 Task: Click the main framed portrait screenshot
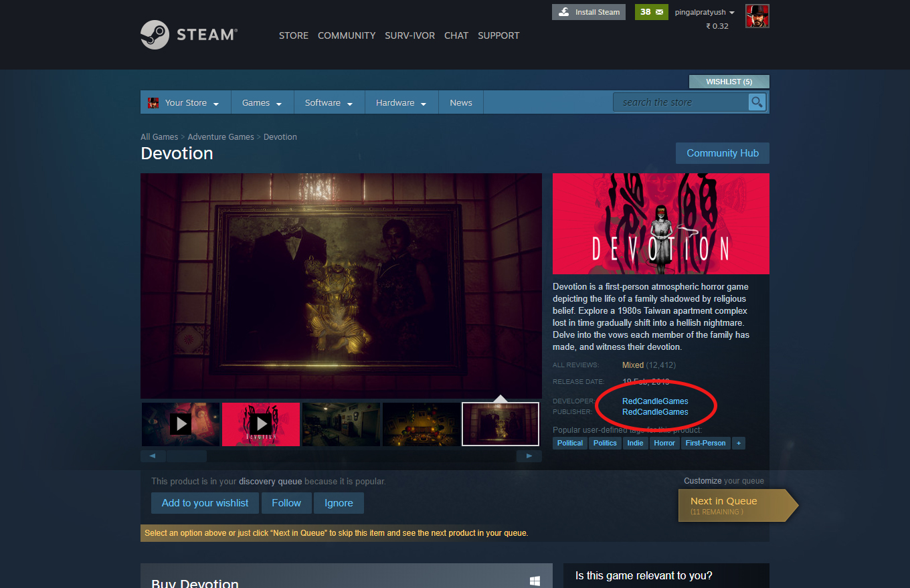[341, 286]
